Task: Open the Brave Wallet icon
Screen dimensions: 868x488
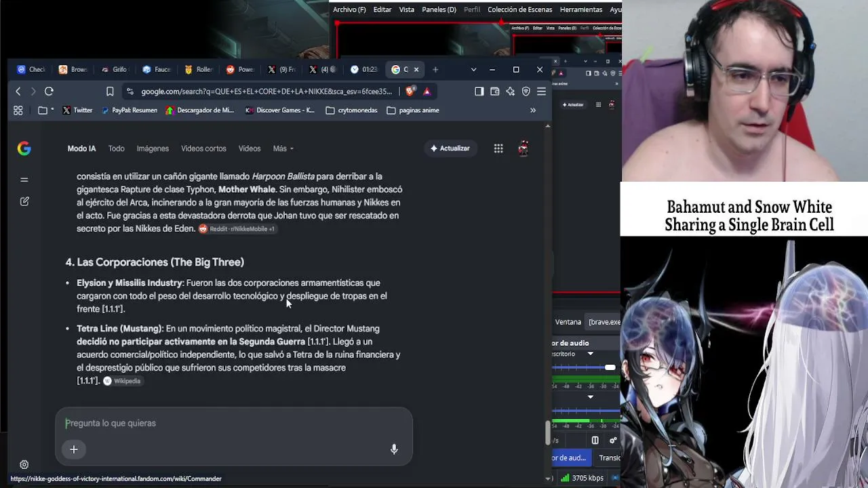Action: (495, 91)
